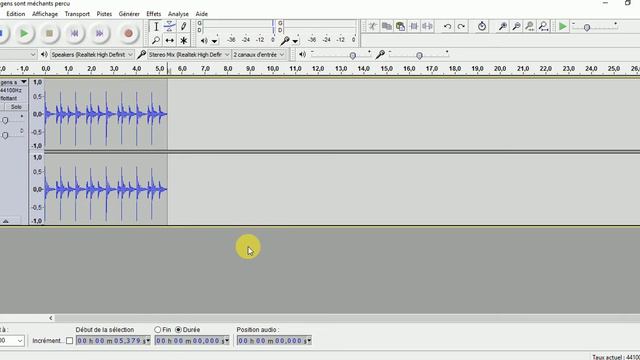The width and height of the screenshot is (640, 360).
Task: Adjust the recording volume slider
Action: (419, 56)
